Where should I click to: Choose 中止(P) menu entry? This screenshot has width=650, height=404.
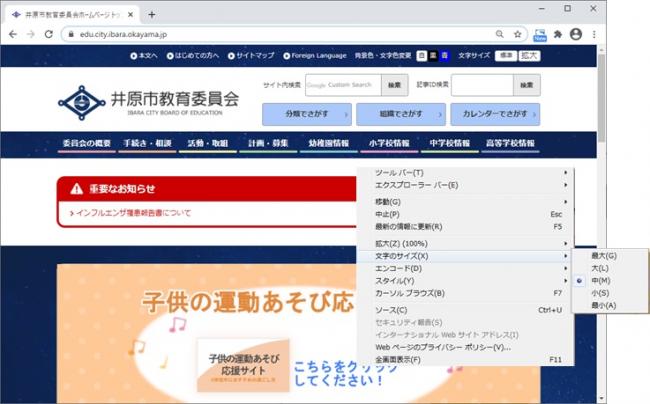(x=466, y=214)
